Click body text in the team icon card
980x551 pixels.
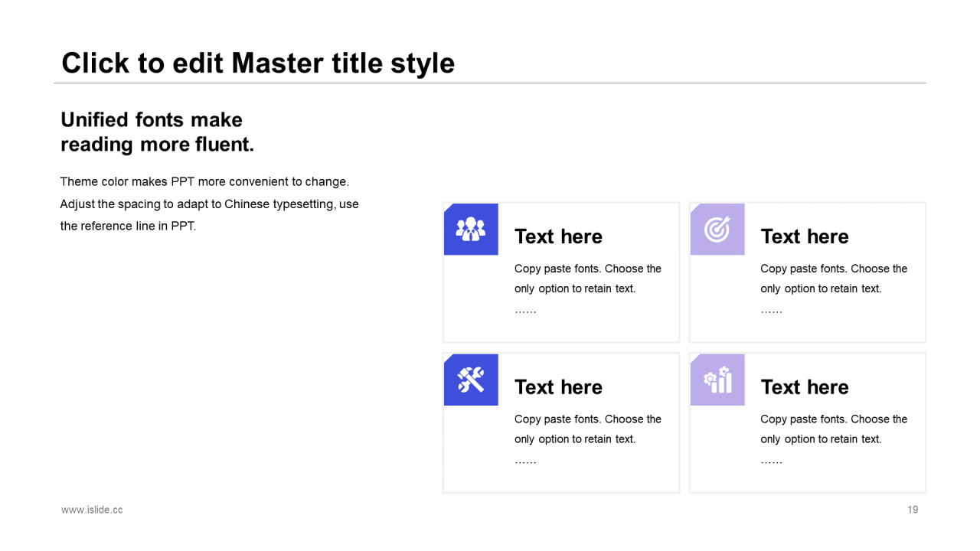588,279
